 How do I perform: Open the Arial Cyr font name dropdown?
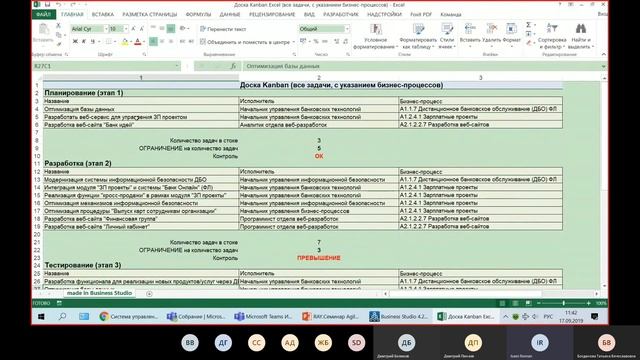[x=106, y=29]
